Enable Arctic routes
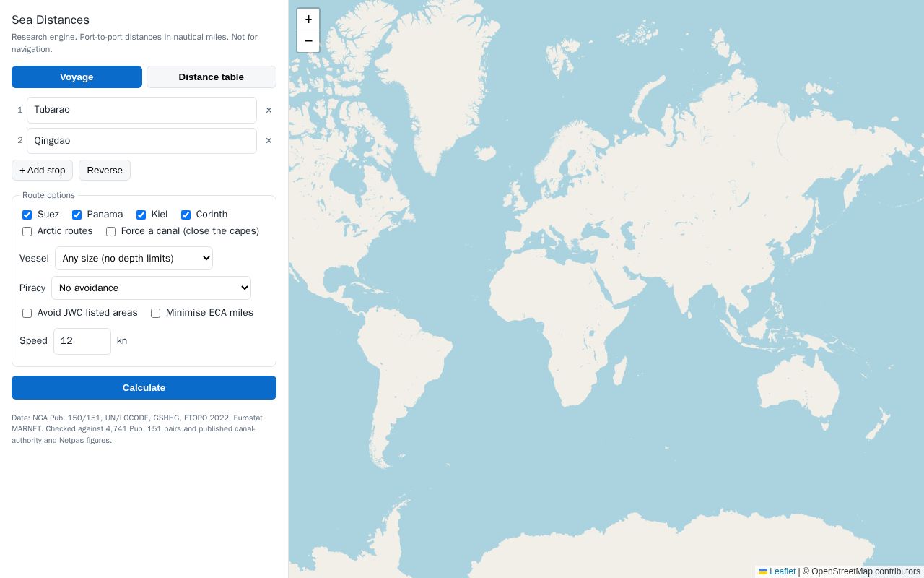Screen dimensions: 924x578 click(x=27, y=231)
